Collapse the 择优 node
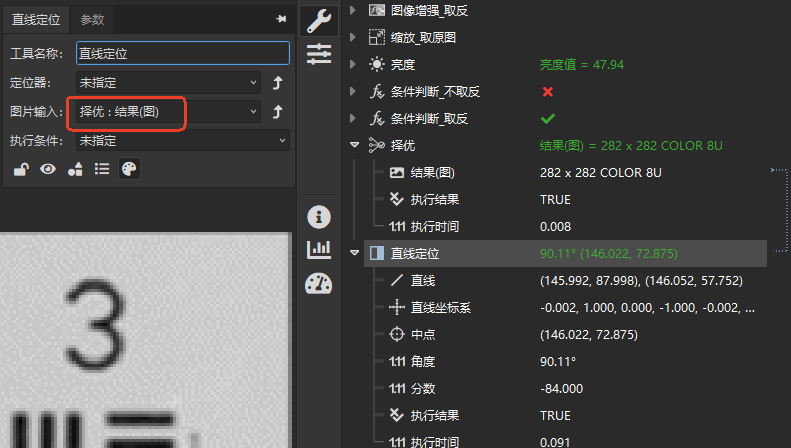The width and height of the screenshot is (791, 448). 355,145
